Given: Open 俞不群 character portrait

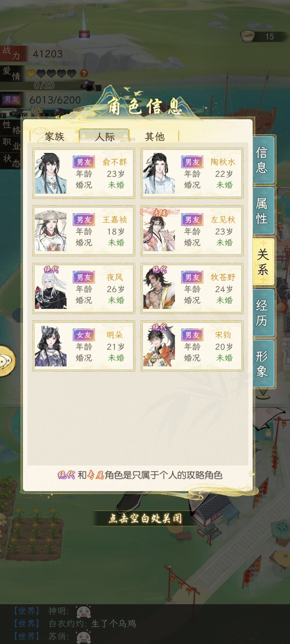Looking at the screenshot, I should [51, 173].
